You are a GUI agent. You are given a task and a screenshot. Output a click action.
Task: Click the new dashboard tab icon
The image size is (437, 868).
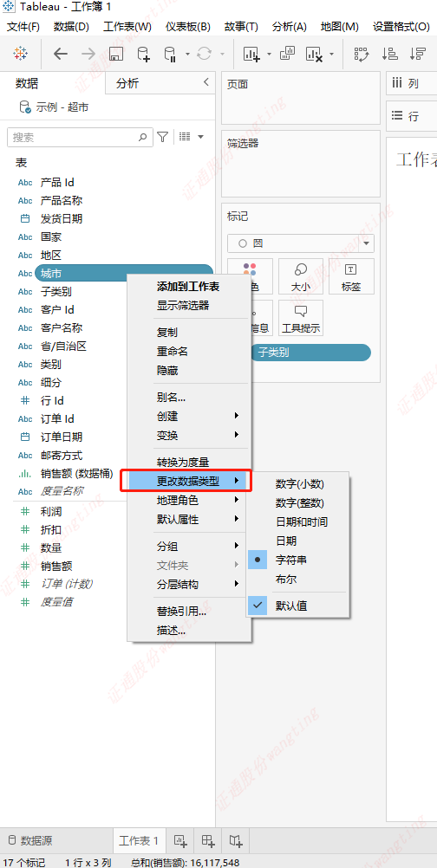(x=208, y=841)
